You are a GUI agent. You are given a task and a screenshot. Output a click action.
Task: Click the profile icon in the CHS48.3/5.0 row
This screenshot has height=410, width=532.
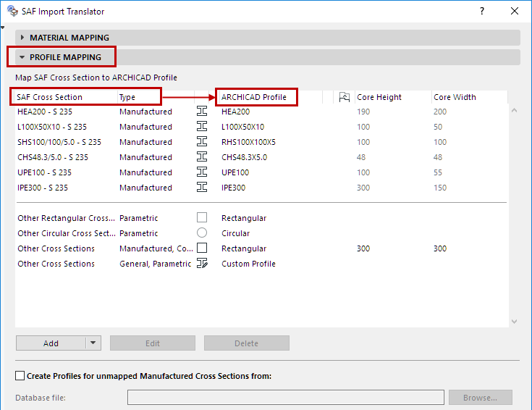(202, 157)
